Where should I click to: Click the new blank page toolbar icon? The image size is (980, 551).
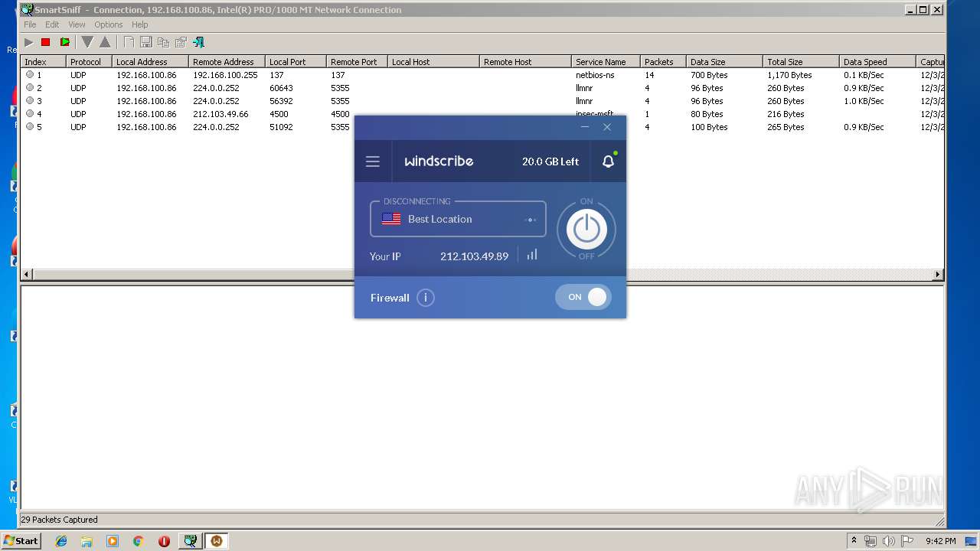click(x=129, y=42)
